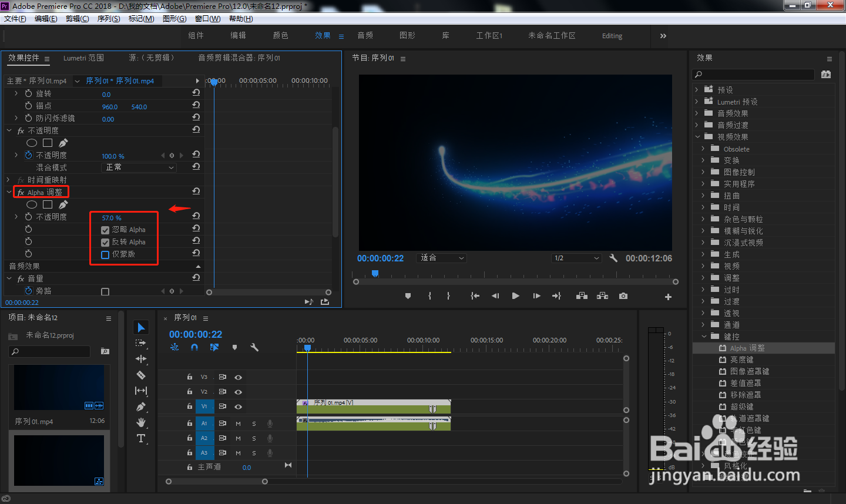Toggle timeline Snap magnet icon
Image resolution: width=846 pixels, height=504 pixels.
194,347
